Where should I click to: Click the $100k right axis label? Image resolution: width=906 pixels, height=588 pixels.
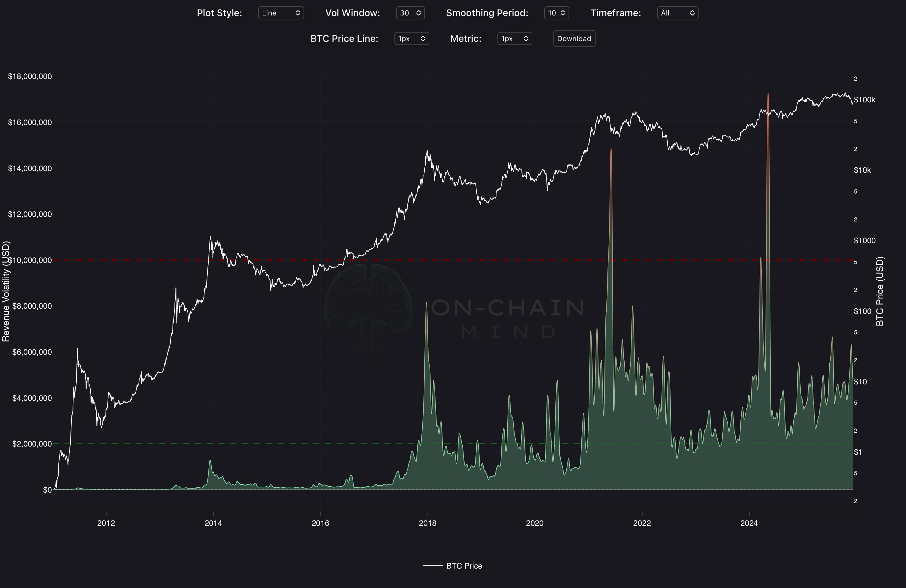(x=864, y=100)
